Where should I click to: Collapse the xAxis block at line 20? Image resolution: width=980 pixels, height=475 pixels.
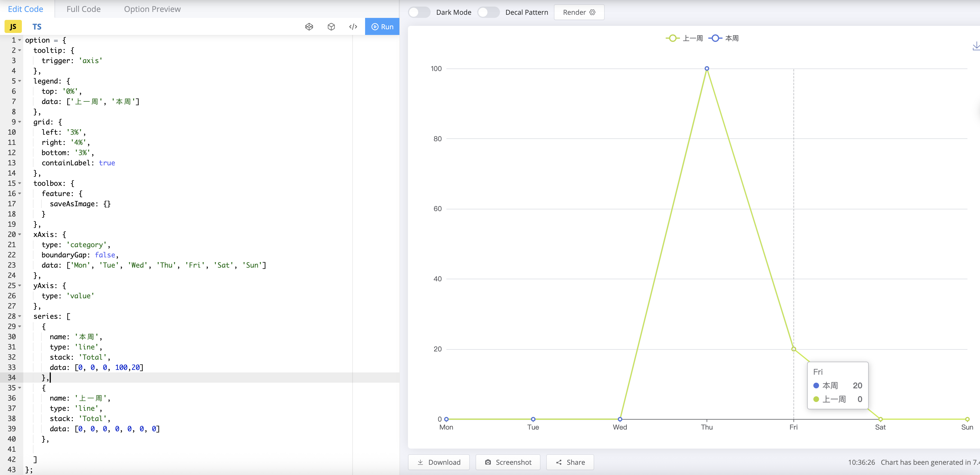point(19,234)
